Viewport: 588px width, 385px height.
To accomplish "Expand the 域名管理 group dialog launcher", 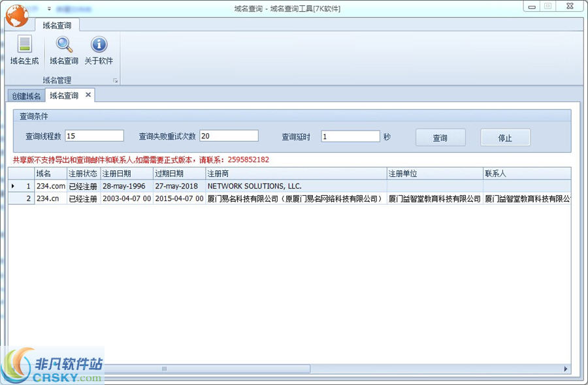I will click(116, 80).
